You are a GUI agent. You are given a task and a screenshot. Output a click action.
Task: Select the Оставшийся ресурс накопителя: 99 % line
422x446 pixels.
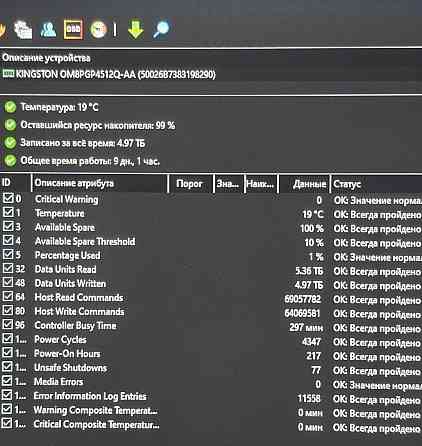click(98, 125)
